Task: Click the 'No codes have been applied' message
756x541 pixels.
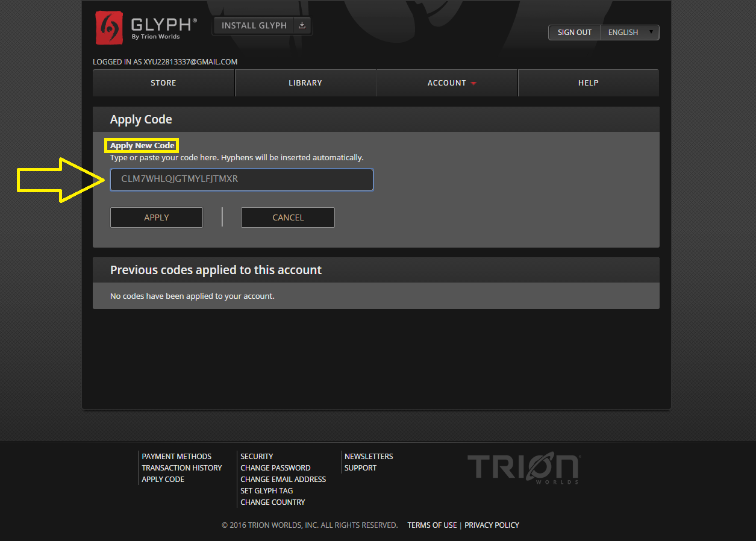Action: 192,296
